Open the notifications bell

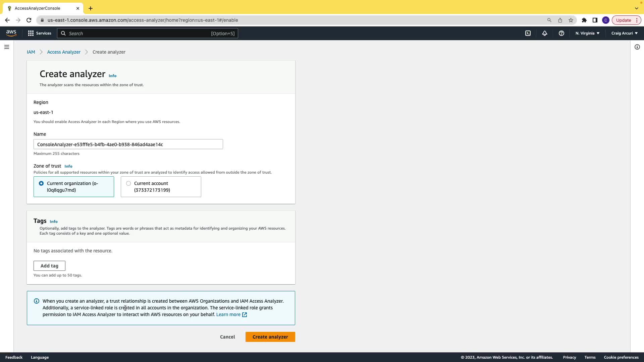click(x=545, y=33)
